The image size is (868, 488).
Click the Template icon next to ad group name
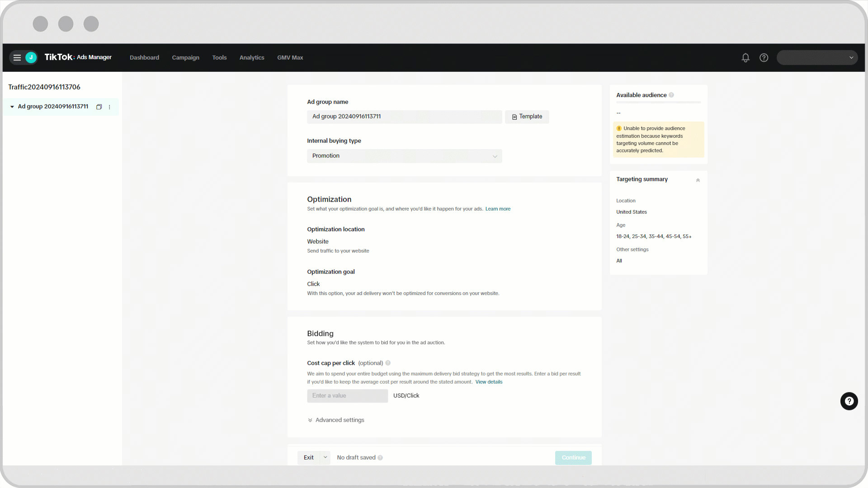(514, 116)
